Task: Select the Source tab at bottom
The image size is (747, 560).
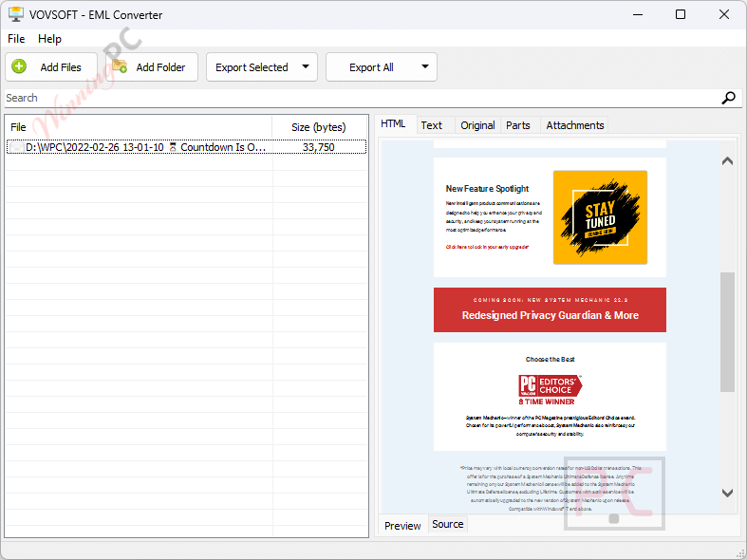Action: coord(447,524)
